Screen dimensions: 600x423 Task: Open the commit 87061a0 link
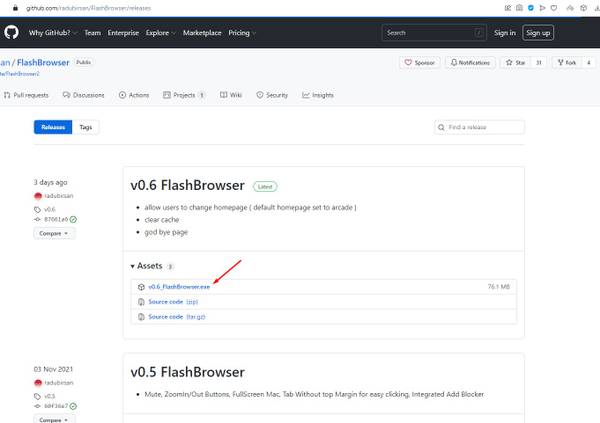(x=56, y=219)
